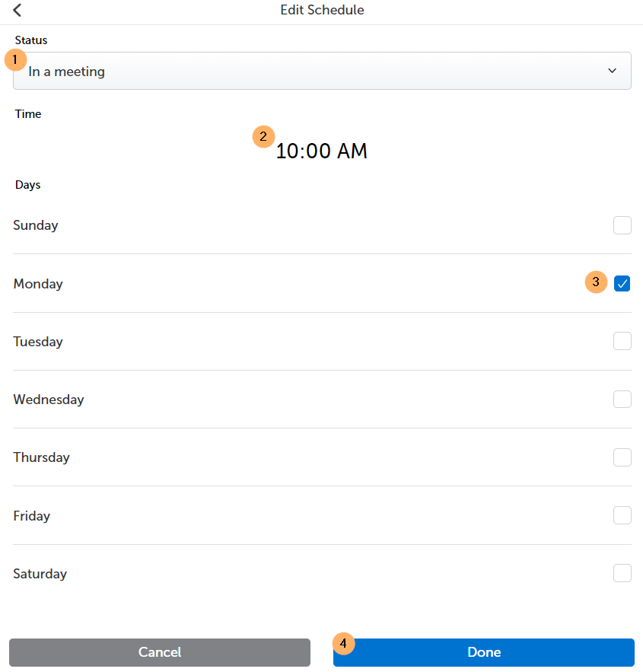Enable the Sunday checkbox
Viewport: 643px width, 672px height.
(622, 225)
